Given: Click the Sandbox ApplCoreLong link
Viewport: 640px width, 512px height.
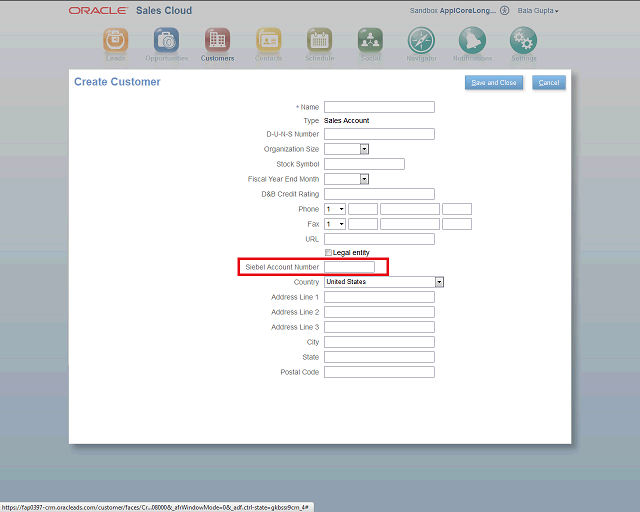Looking at the screenshot, I should [453, 11].
